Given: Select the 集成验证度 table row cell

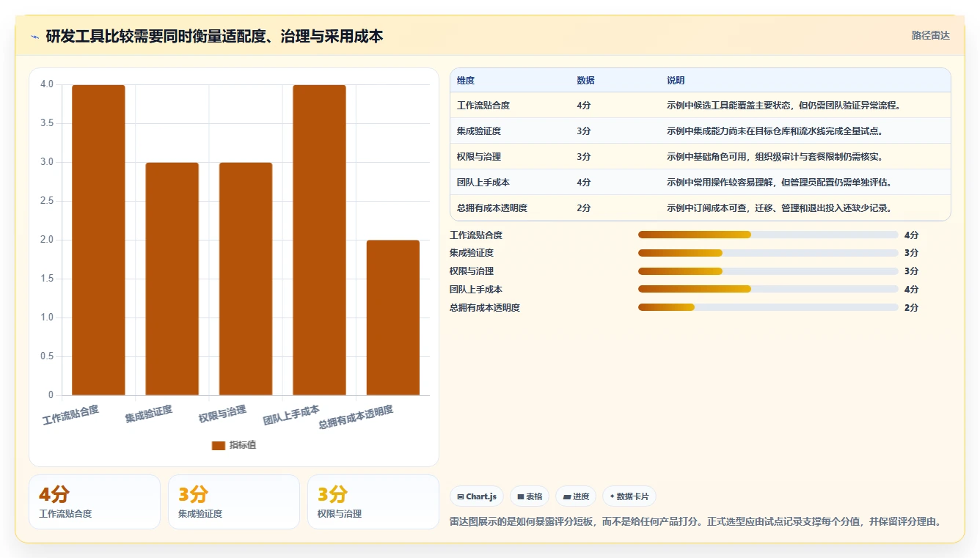Looking at the screenshot, I should tap(479, 131).
